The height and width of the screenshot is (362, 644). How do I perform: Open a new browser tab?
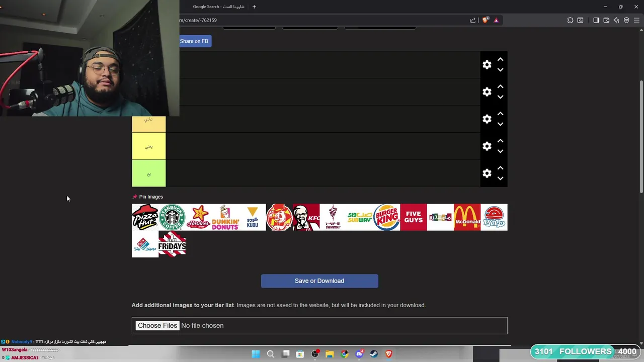254,7
